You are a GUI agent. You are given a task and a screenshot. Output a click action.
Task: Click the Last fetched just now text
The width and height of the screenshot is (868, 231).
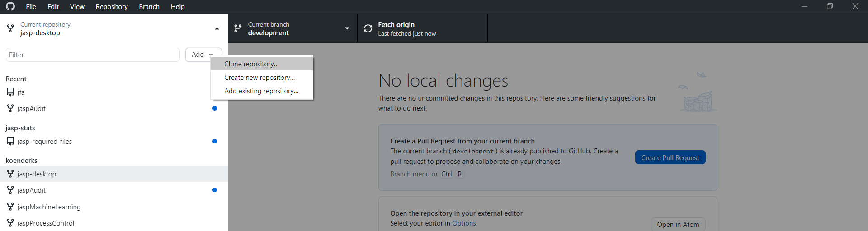(x=407, y=34)
